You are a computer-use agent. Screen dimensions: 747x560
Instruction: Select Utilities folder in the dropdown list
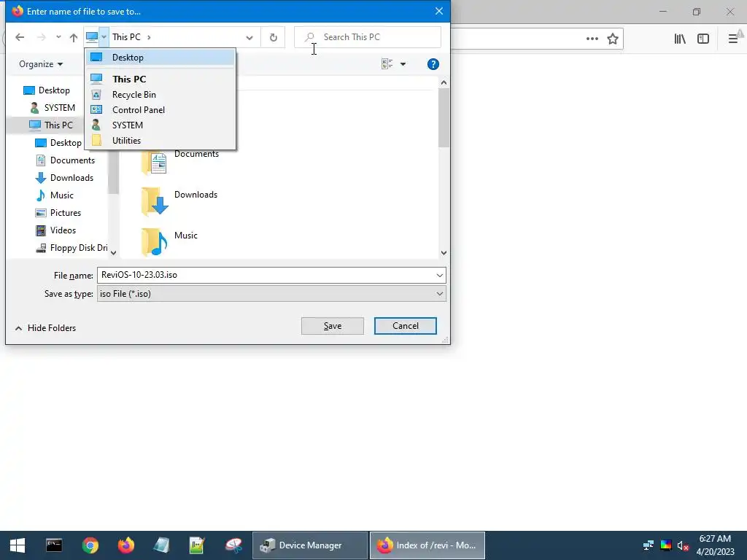(x=160, y=141)
